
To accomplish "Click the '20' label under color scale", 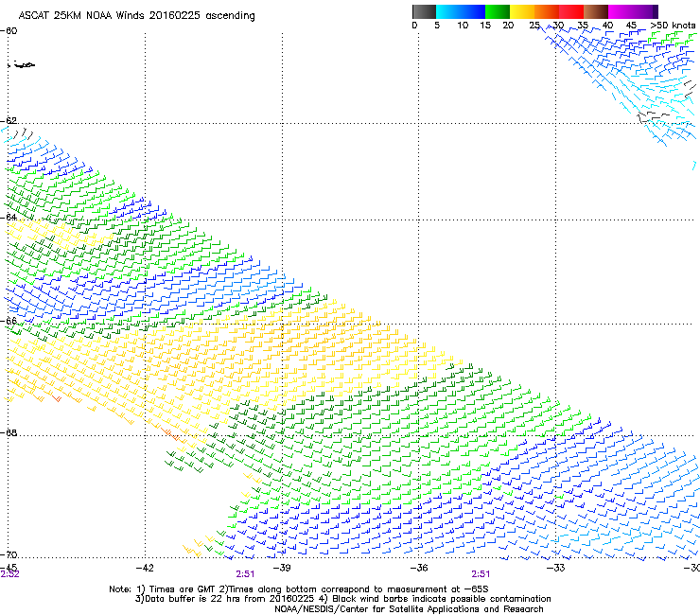I will [508, 26].
